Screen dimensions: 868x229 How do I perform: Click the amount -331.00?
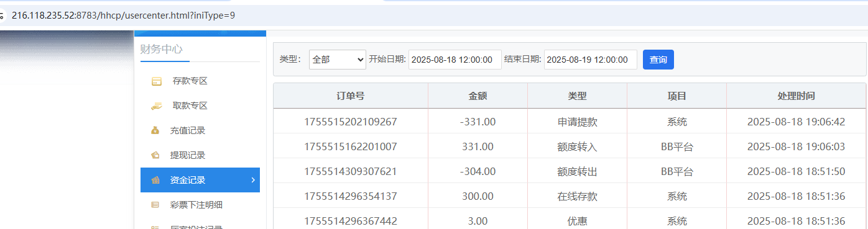[x=478, y=122]
